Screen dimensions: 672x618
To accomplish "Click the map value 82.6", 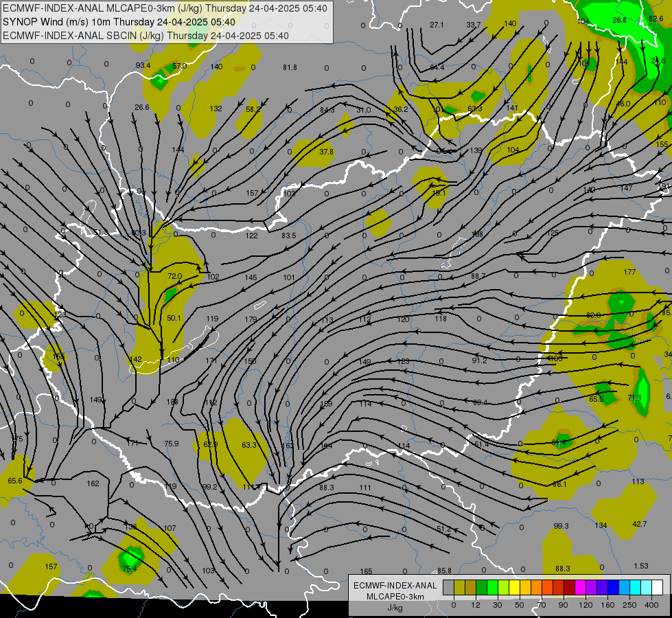I will [x=656, y=19].
